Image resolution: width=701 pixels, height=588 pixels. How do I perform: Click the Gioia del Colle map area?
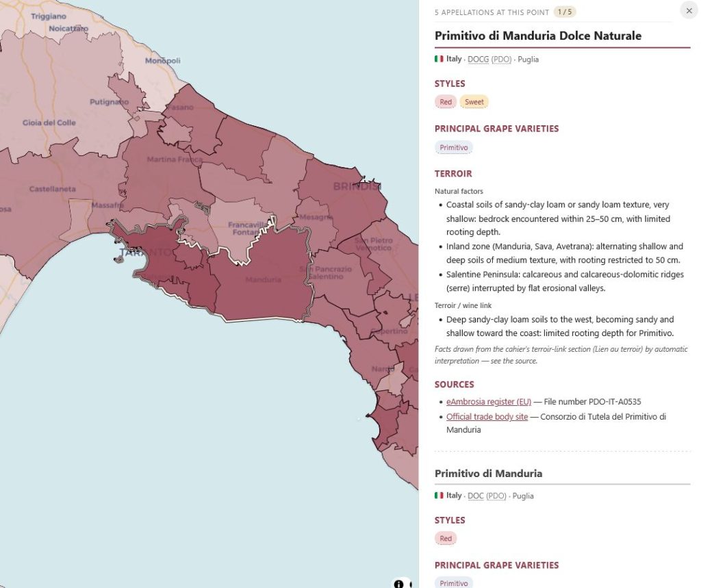point(49,123)
